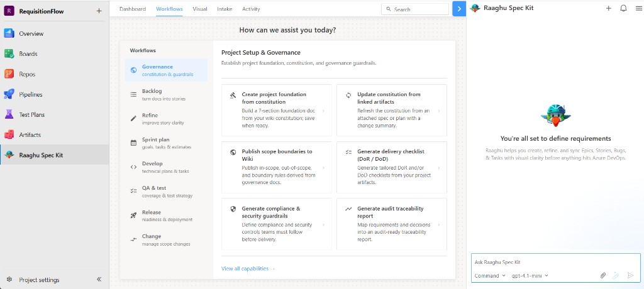Click the RequisitionFlow project avatar
Screen dimensions: 644x289
click(x=9, y=11)
